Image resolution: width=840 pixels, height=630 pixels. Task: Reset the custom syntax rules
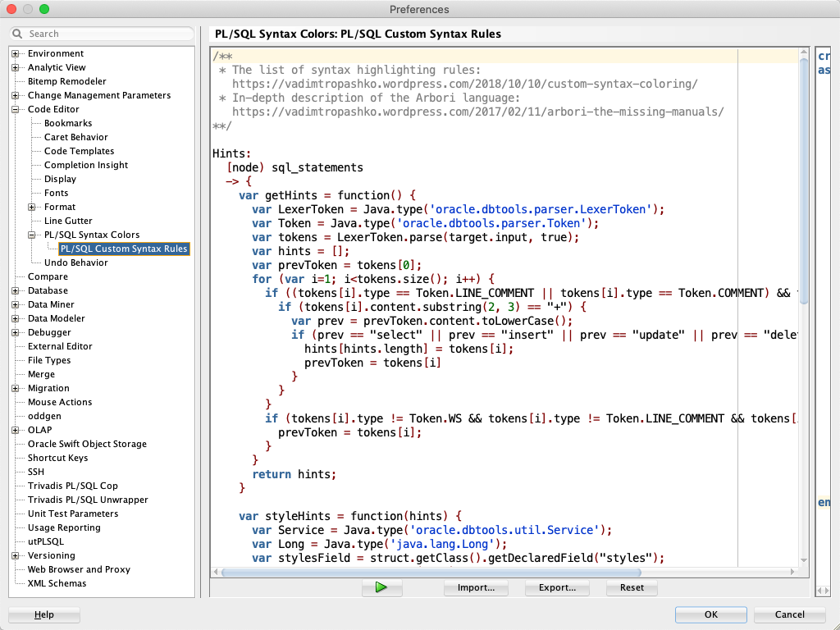632,587
